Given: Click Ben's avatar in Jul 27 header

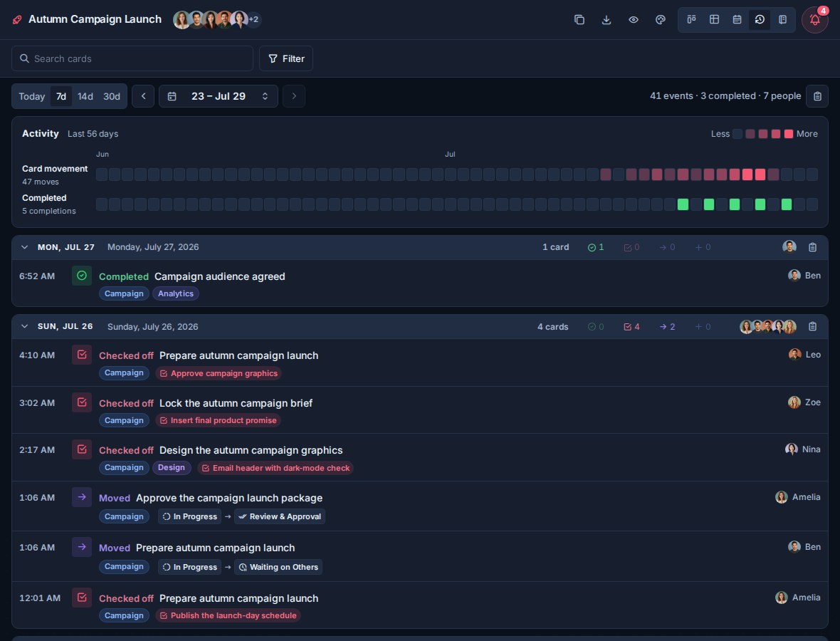Looking at the screenshot, I should coord(789,246).
